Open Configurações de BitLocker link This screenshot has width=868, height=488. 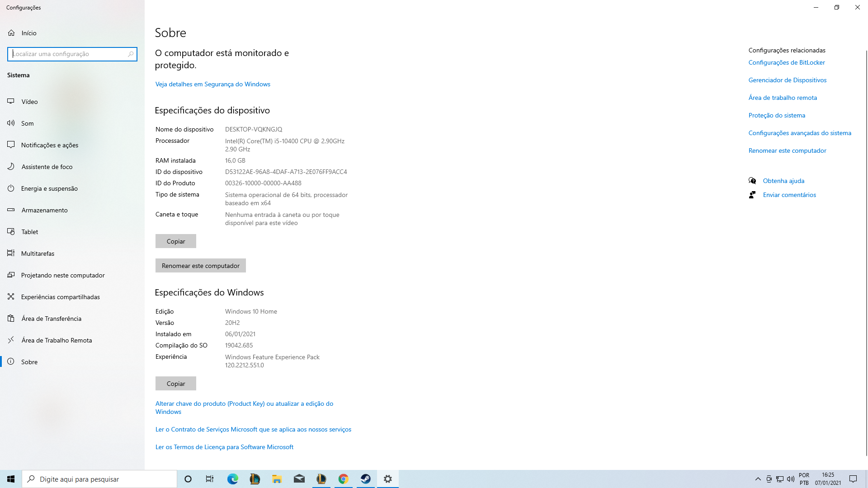(787, 63)
